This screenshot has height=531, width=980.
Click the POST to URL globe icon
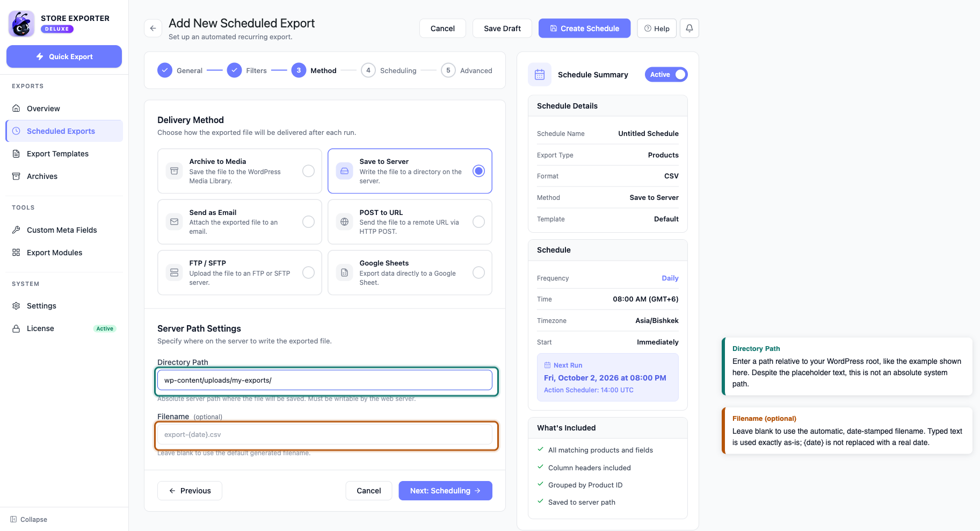[344, 222]
